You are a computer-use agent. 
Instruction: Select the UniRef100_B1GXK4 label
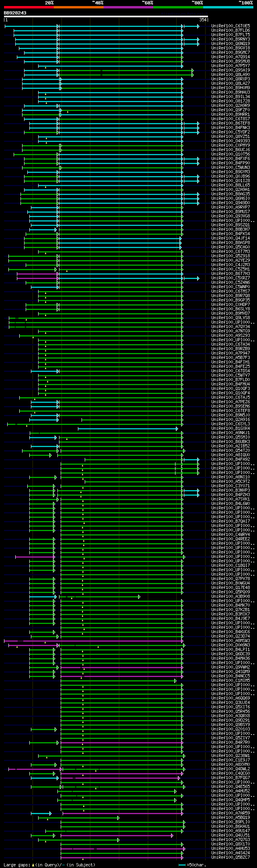point(230,428)
